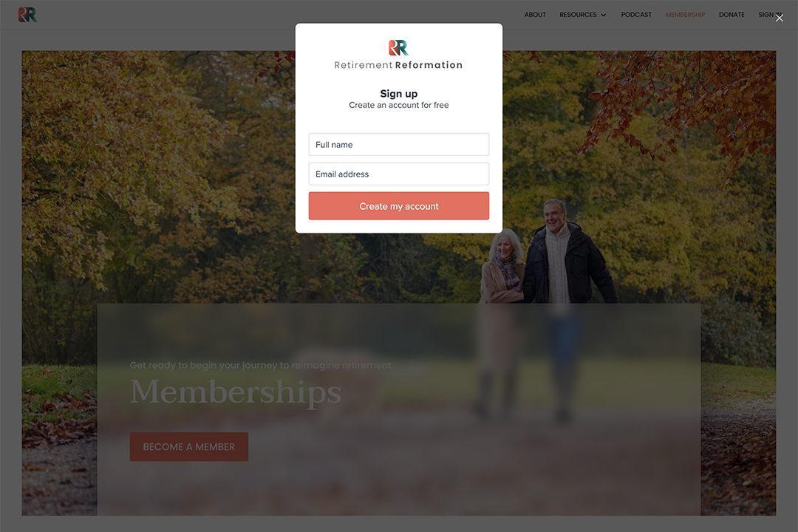This screenshot has width=798, height=532.
Task: Click the Retirement Reformation wordmark in dialog
Action: click(x=398, y=65)
